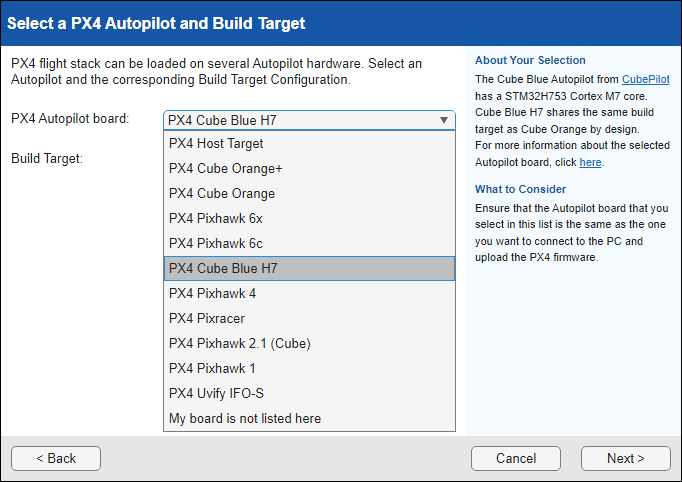Click the Cancel button
This screenshot has width=682, height=482.
pos(515,458)
